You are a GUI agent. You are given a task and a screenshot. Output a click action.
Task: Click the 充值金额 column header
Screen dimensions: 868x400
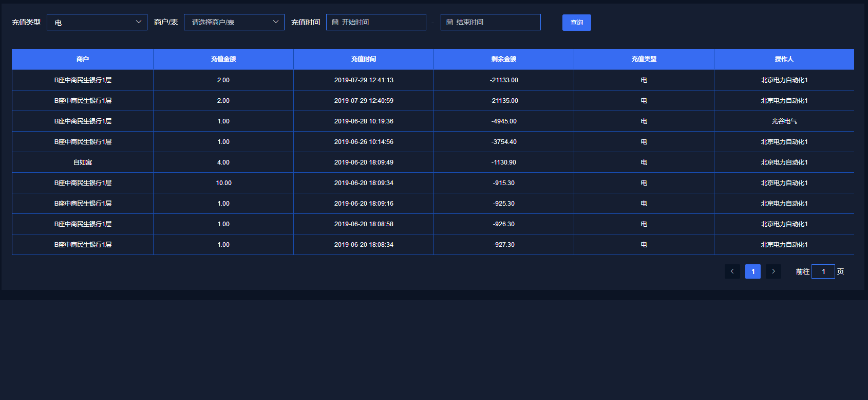point(223,59)
